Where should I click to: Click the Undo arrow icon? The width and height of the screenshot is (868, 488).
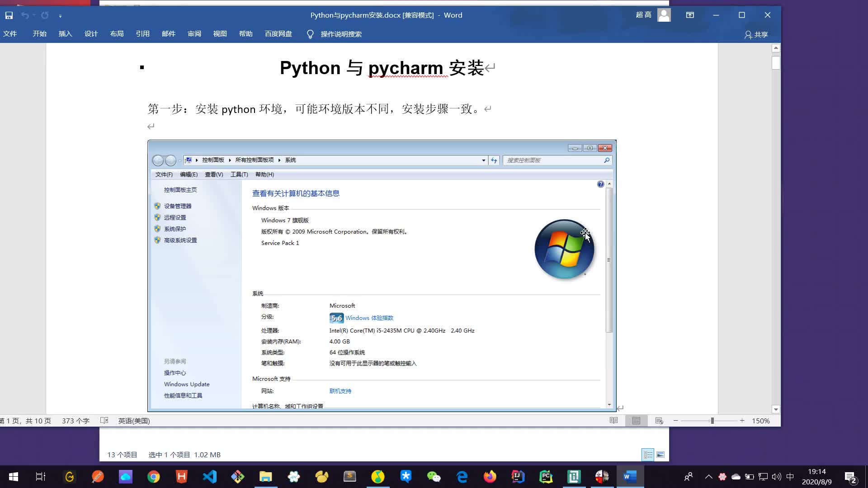coord(25,15)
